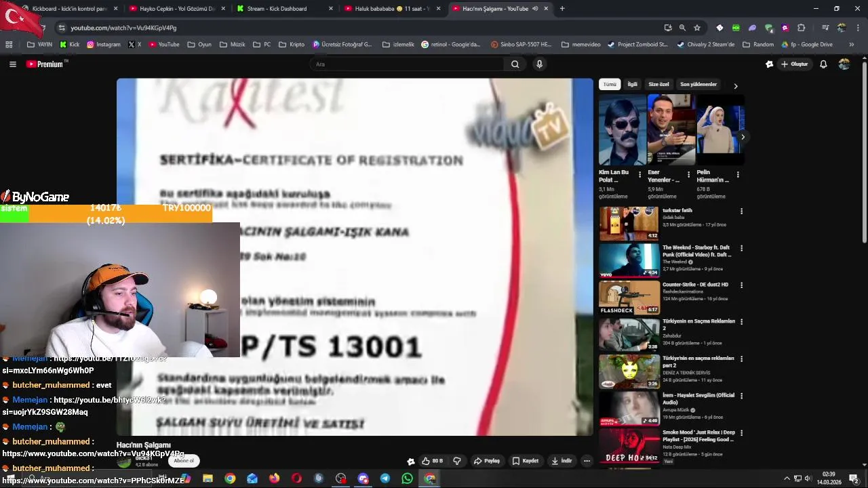Select the Size özel filter chip
This screenshot has height=488, width=868.
pos(658,85)
